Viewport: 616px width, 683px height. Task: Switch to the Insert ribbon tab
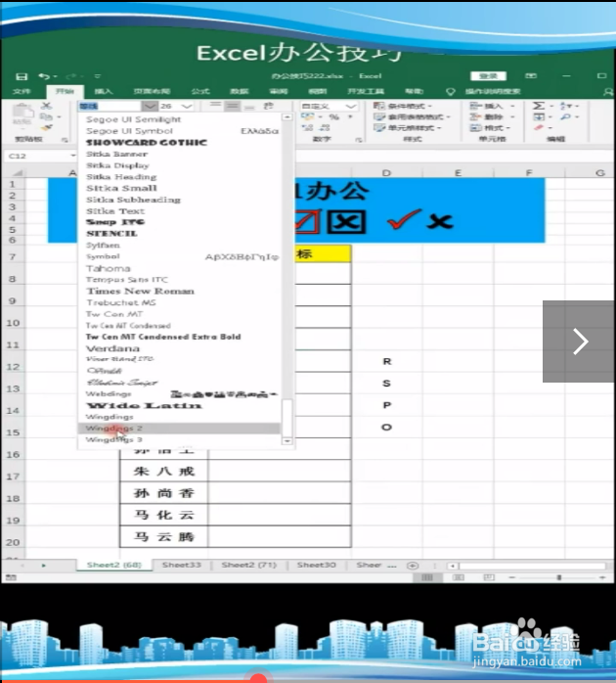coord(104,91)
